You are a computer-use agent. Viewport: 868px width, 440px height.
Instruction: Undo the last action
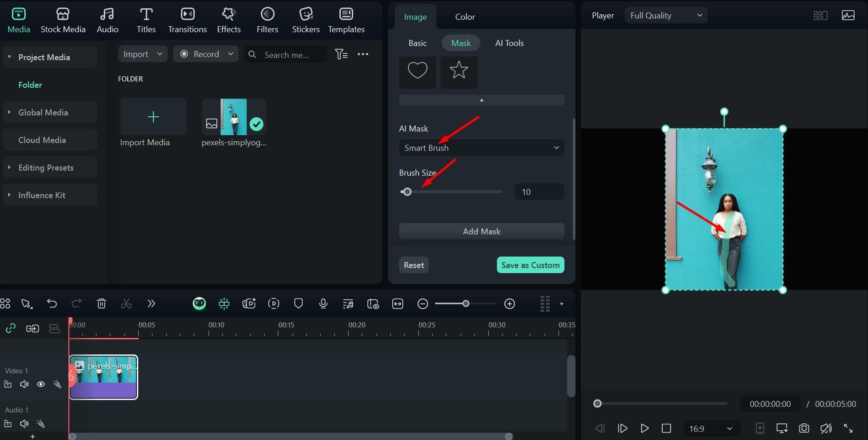point(52,303)
